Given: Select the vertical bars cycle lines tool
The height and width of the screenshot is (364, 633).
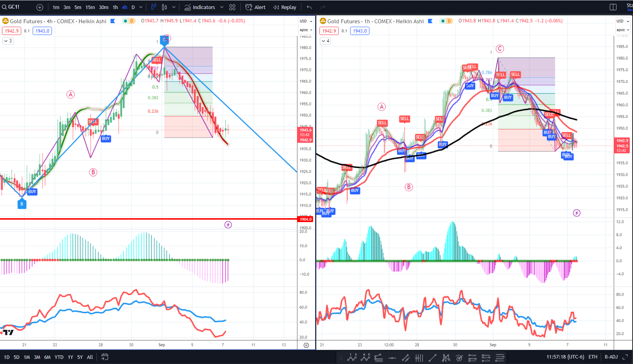Looking at the screenshot, I should (419, 358).
